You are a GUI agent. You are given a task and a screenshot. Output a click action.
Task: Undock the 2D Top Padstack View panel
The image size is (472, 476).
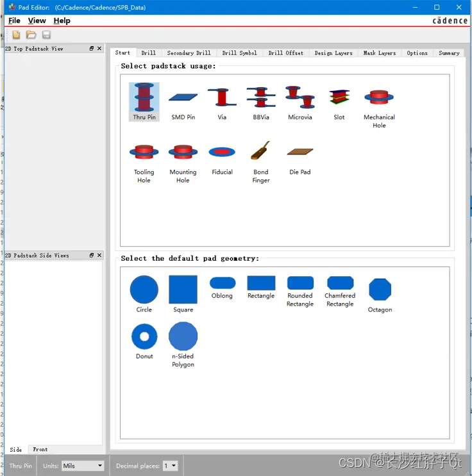(x=92, y=48)
